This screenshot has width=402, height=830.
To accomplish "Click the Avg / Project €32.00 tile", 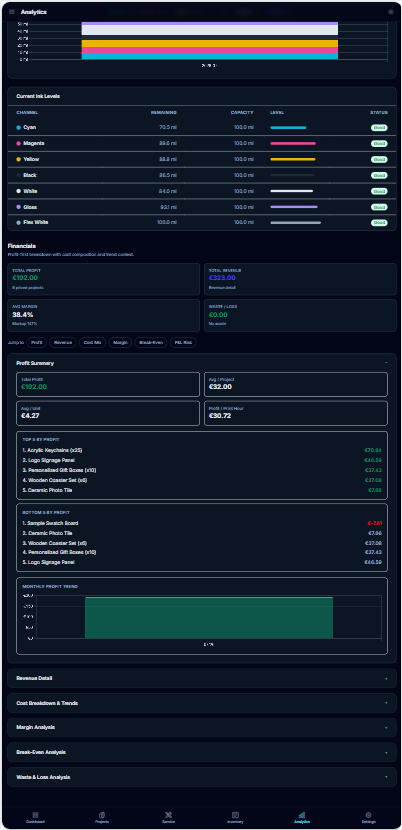I will click(296, 384).
